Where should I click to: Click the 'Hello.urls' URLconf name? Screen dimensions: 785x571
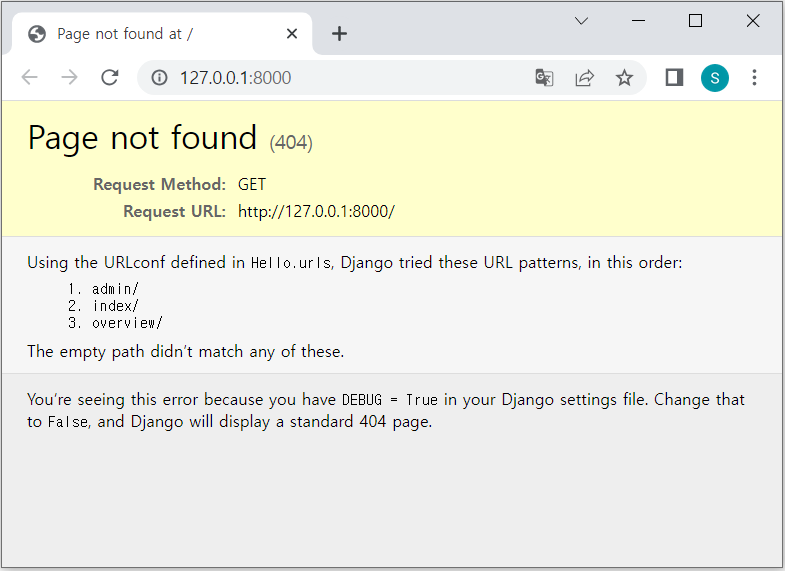click(291, 263)
